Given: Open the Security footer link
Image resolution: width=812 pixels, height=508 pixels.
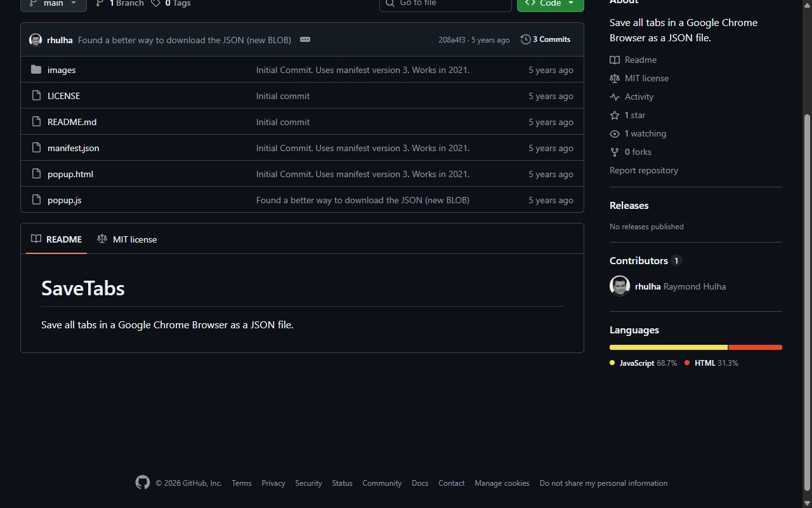Looking at the screenshot, I should (308, 483).
